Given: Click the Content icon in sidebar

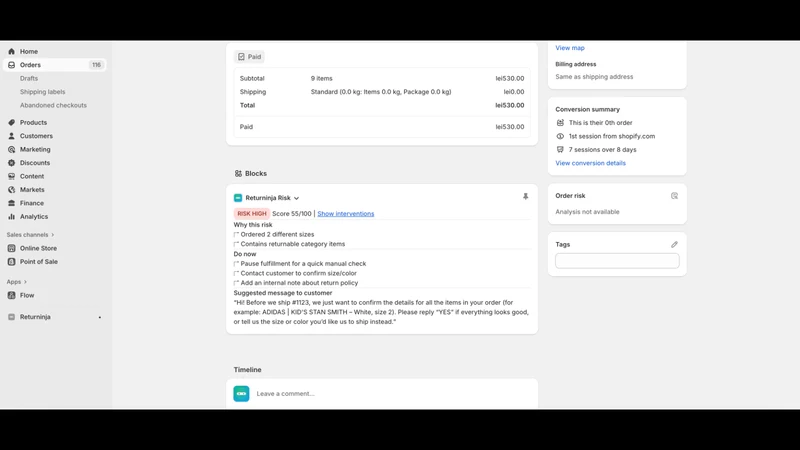Looking at the screenshot, I should pos(11,176).
